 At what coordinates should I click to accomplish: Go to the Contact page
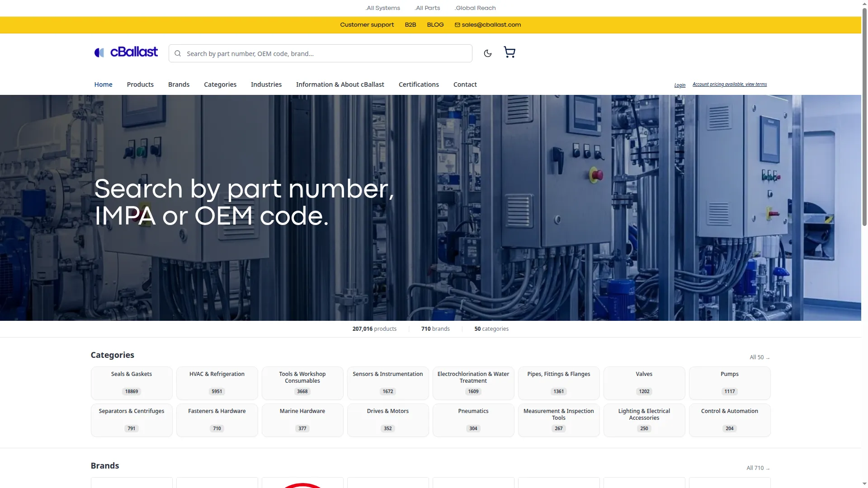click(x=465, y=84)
